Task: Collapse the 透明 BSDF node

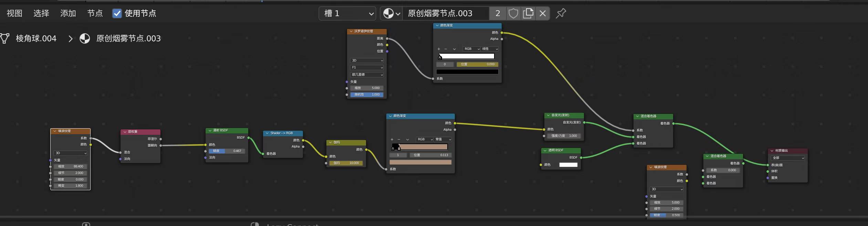Action: (x=545, y=150)
